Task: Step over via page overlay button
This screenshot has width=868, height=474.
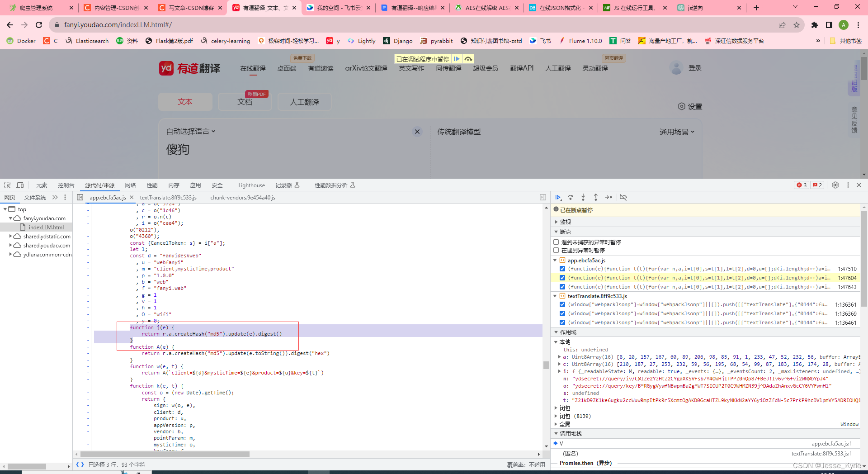Action: [468, 59]
